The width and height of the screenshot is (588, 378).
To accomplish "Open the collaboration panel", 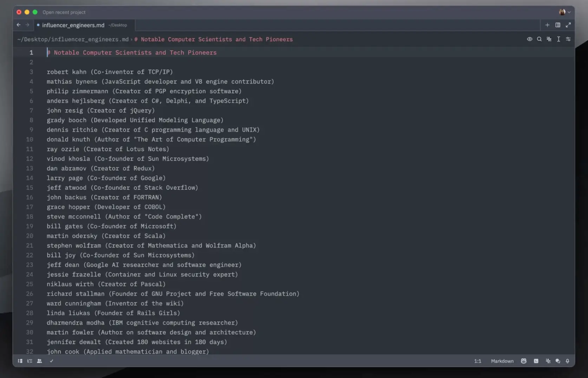I will click(x=39, y=361).
